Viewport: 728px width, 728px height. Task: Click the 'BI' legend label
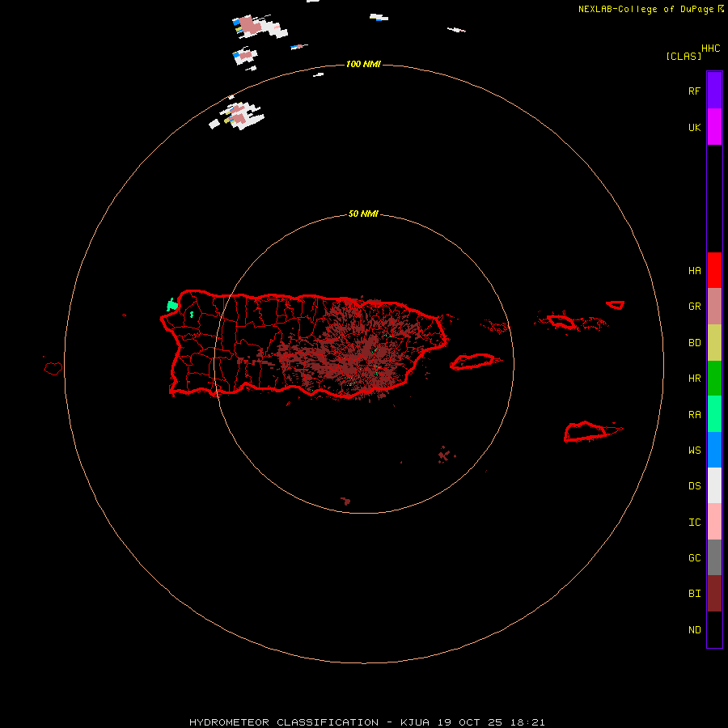tap(694, 594)
